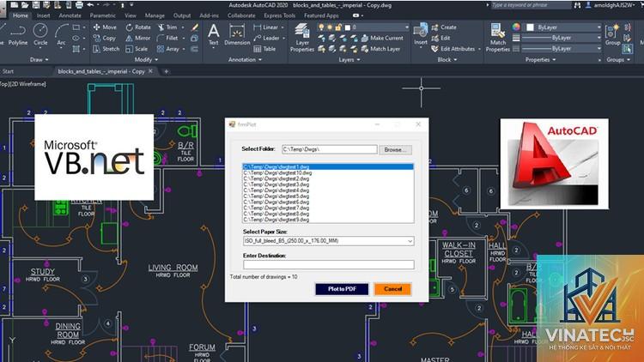644x362 pixels.
Task: Open the Manage ribbon tab
Action: pos(155,15)
